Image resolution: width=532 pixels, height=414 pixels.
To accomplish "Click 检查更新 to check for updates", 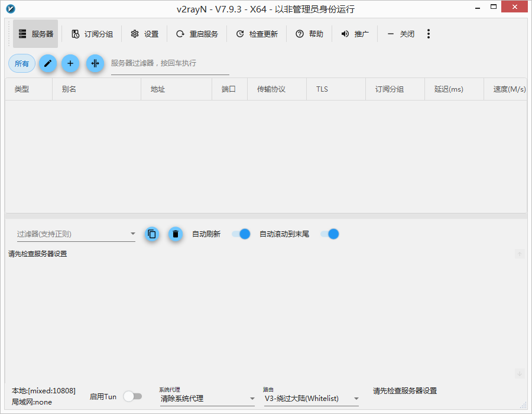I will [x=257, y=34].
